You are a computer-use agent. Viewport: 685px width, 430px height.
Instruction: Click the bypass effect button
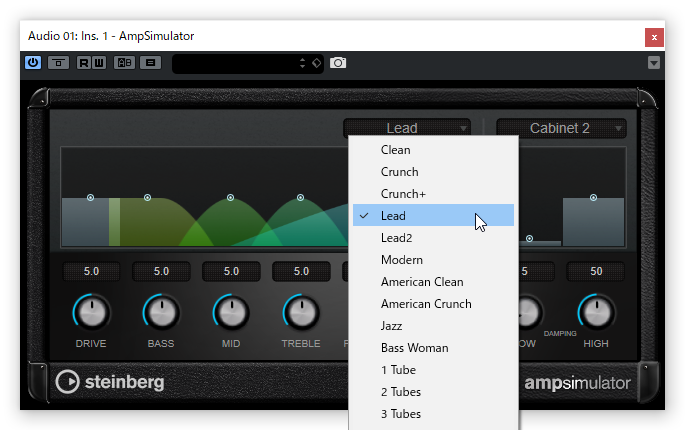click(58, 63)
